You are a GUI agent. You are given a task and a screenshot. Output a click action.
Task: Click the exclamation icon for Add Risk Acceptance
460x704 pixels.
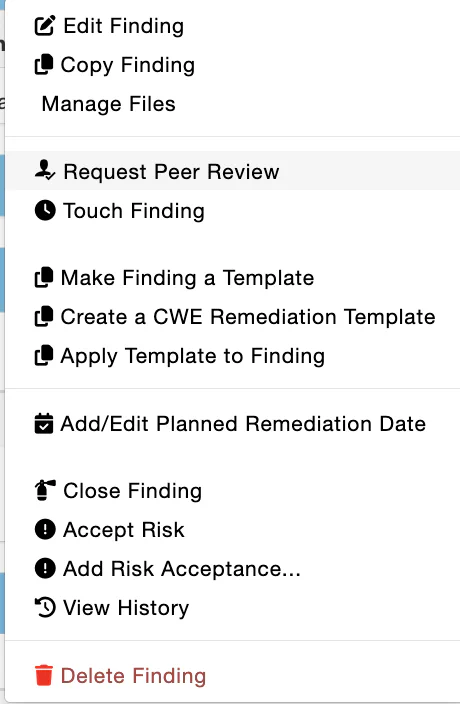[45, 568]
